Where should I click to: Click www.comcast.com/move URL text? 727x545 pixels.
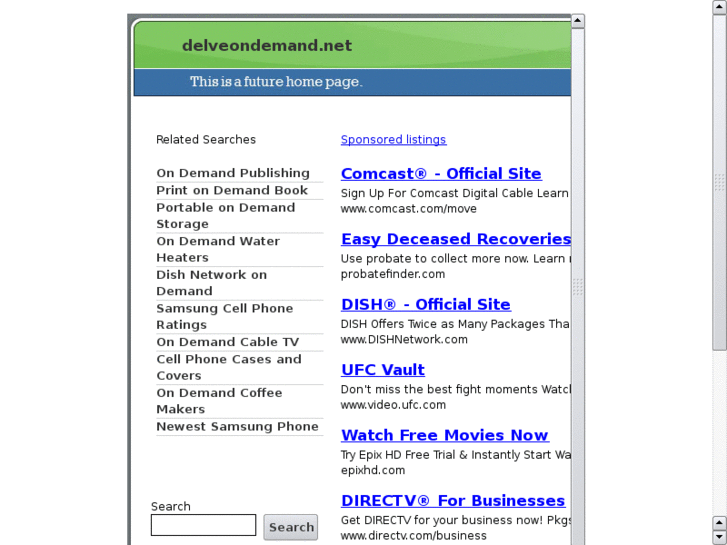(x=408, y=209)
